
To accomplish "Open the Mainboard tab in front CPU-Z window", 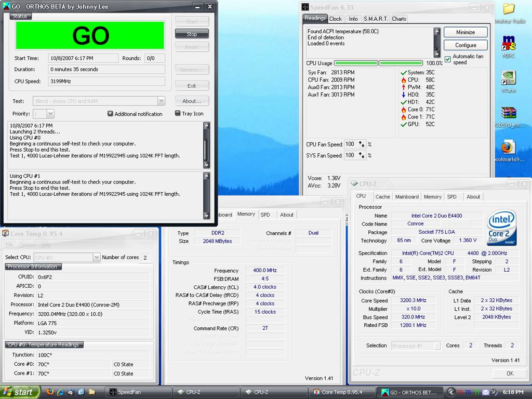I will tap(407, 197).
